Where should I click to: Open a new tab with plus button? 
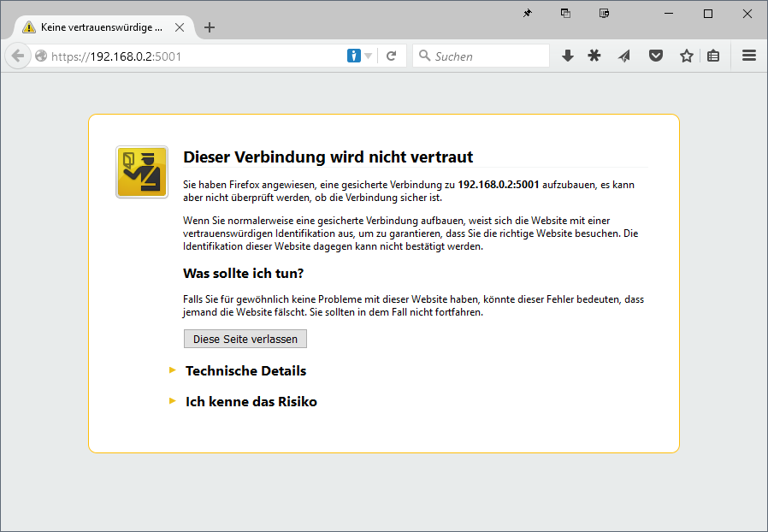210,27
